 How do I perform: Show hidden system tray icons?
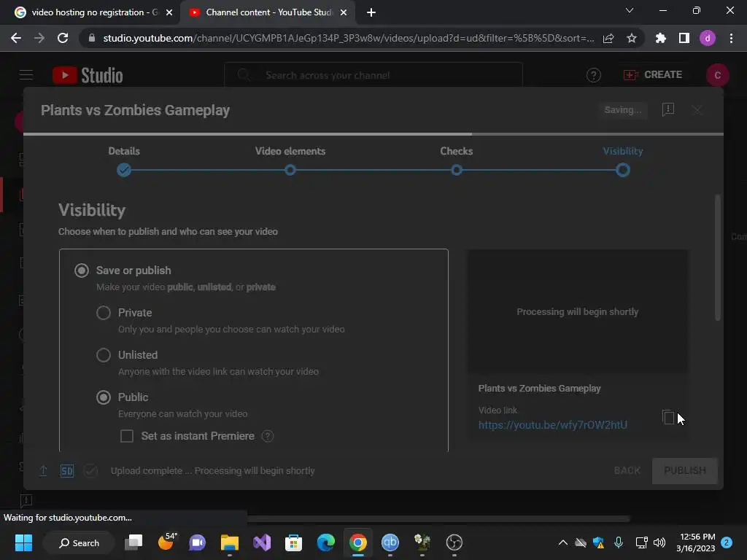point(562,542)
